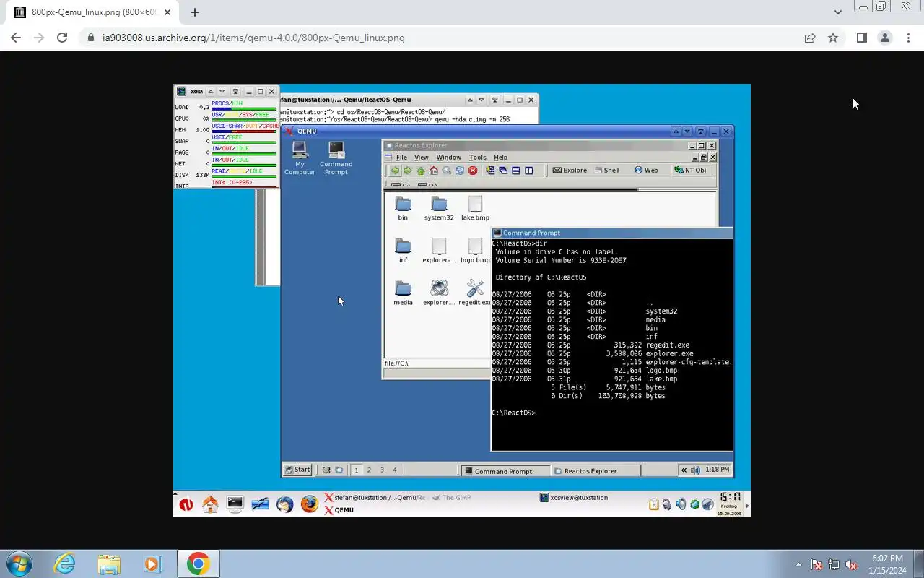This screenshot has height=578, width=924.
Task: Open Windows File Explorer from taskbar
Action: point(109,564)
